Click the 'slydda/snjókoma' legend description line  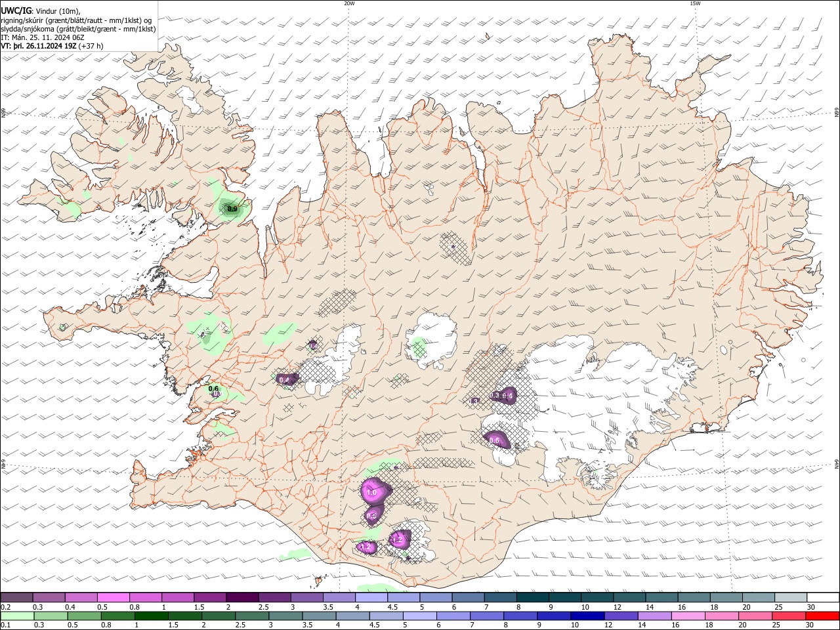(78, 29)
